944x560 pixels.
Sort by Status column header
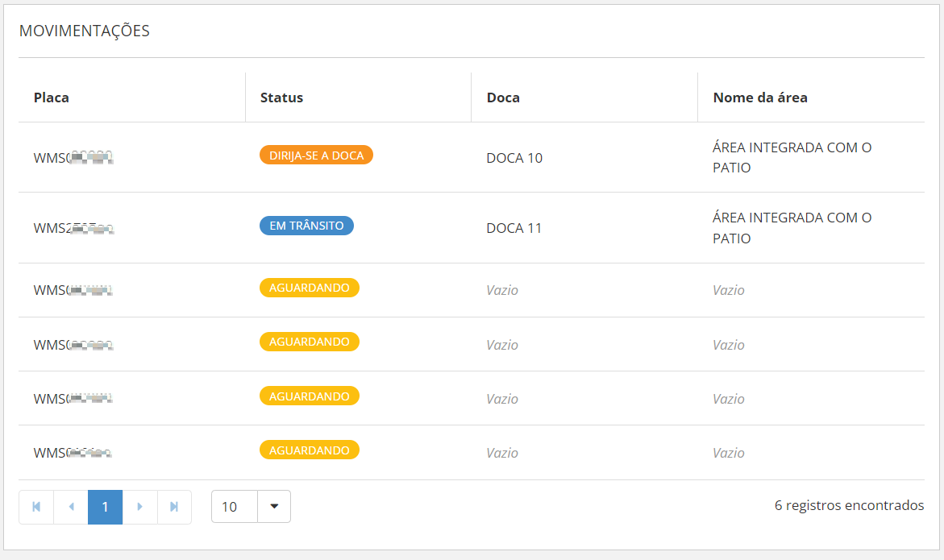(x=281, y=97)
